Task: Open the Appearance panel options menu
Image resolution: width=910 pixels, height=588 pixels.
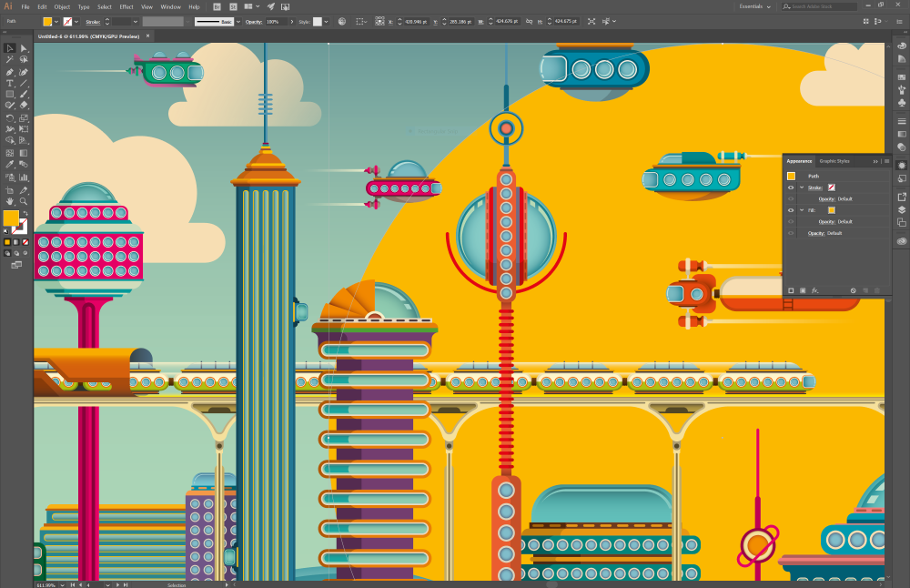Action: (886, 161)
